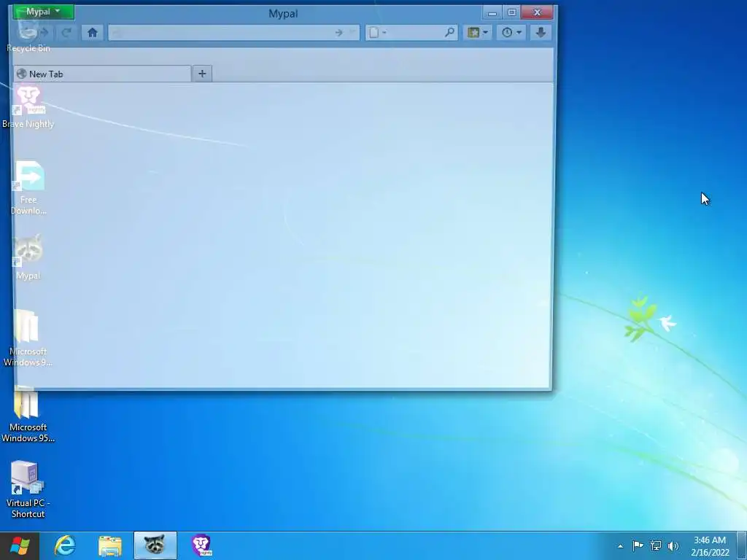This screenshot has height=560, width=747.
Task: Open the bookmarks menu button
Action: tap(477, 32)
